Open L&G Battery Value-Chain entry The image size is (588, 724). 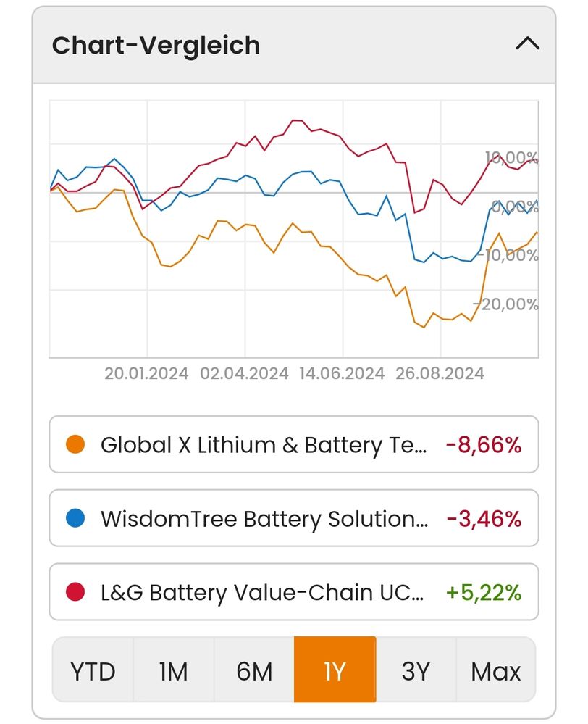point(262,592)
